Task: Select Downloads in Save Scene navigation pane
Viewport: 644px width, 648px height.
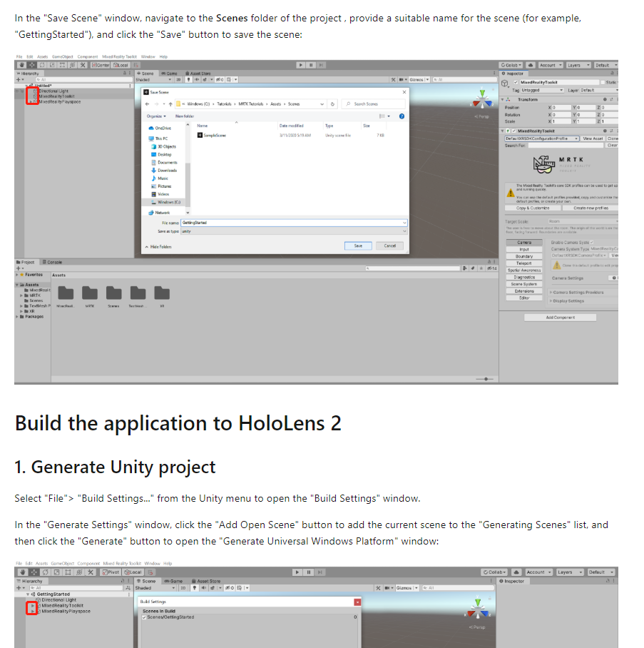Action: pyautogui.click(x=164, y=171)
